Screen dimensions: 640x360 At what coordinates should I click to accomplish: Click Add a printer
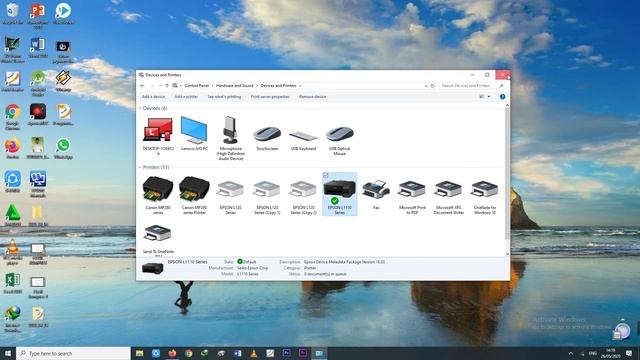[x=186, y=97]
